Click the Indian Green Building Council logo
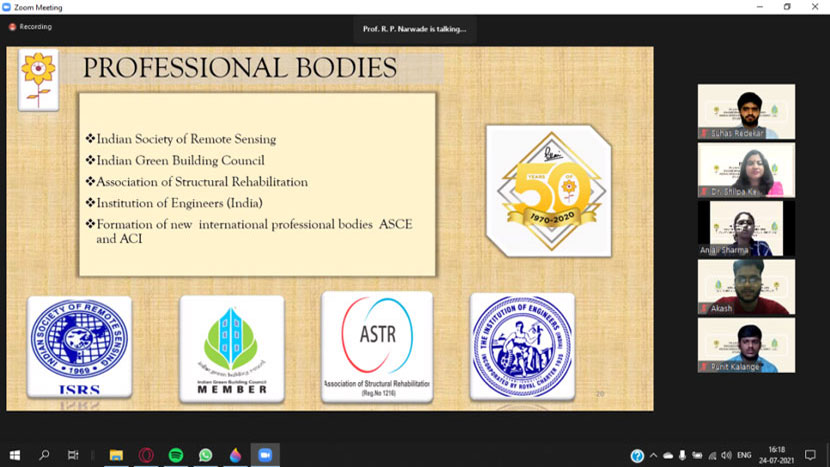This screenshot has width=830, height=467. click(x=232, y=349)
